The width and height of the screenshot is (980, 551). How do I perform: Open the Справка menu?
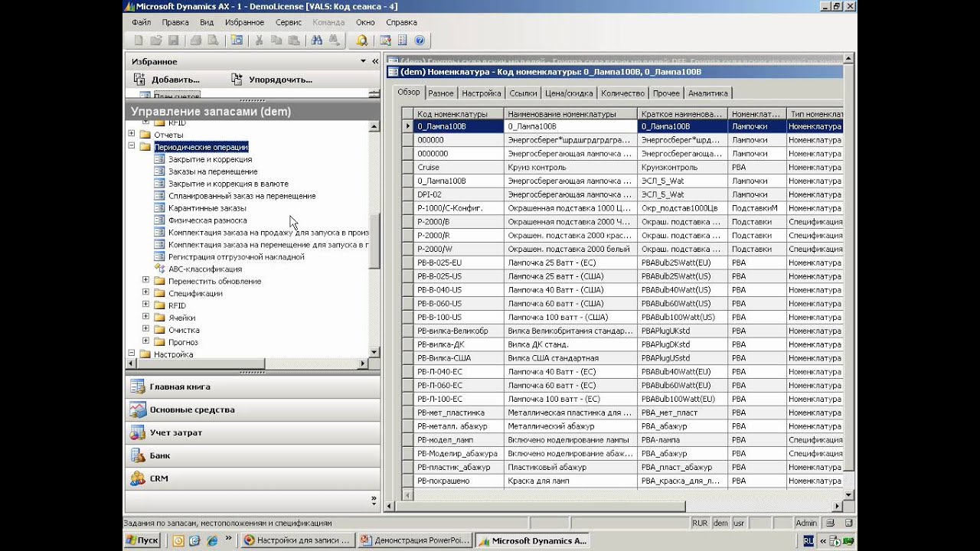401,22
